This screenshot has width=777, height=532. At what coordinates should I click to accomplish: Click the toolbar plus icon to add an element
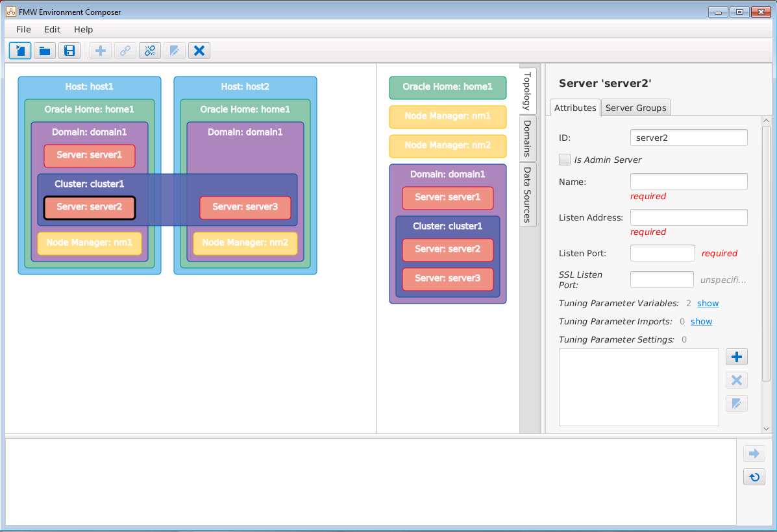click(101, 51)
